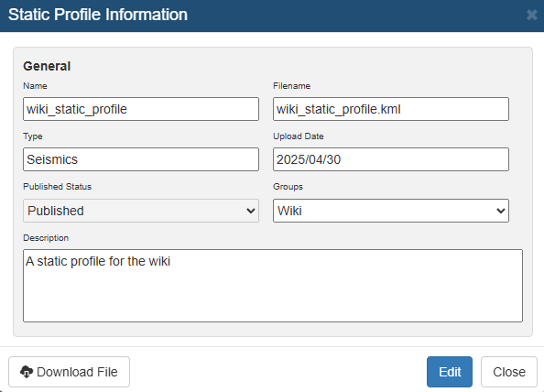This screenshot has height=392, width=544.
Task: Click the Filename field wiki_static_profile.kml
Action: point(391,109)
